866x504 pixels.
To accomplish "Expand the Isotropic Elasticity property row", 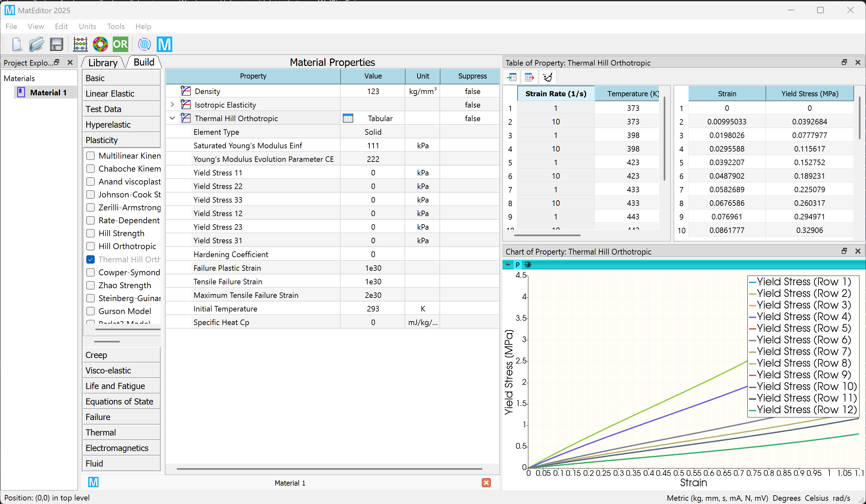I will click(x=173, y=104).
